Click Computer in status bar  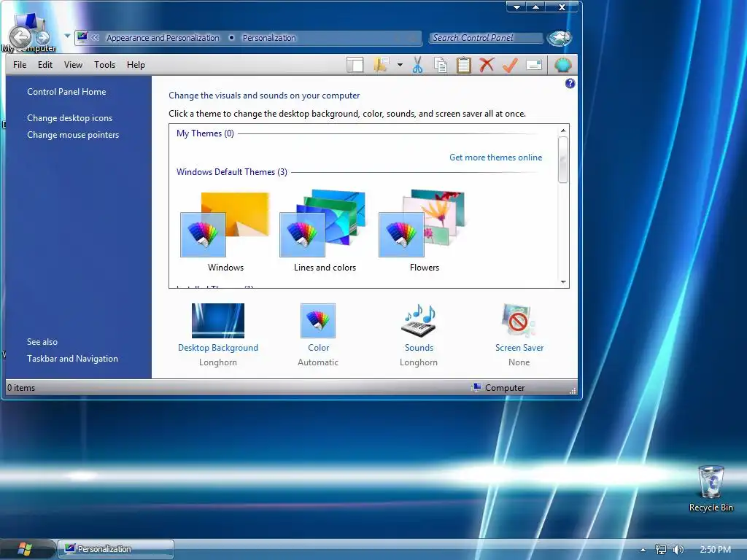click(x=498, y=388)
